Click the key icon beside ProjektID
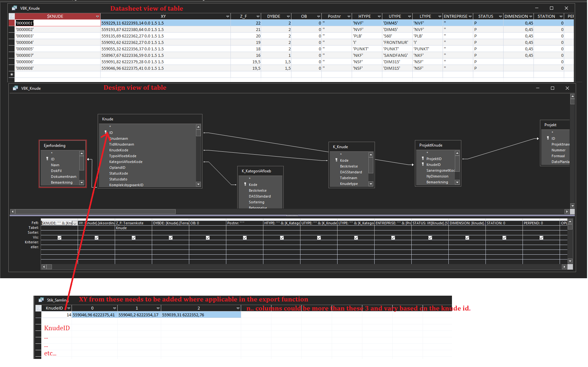The width and height of the screenshot is (588, 367). pos(423,158)
